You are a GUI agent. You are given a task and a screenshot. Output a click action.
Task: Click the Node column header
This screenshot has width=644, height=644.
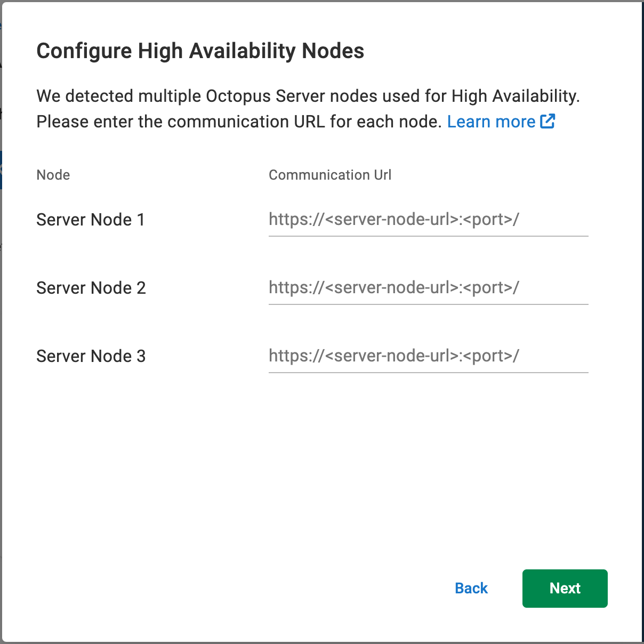click(x=53, y=175)
